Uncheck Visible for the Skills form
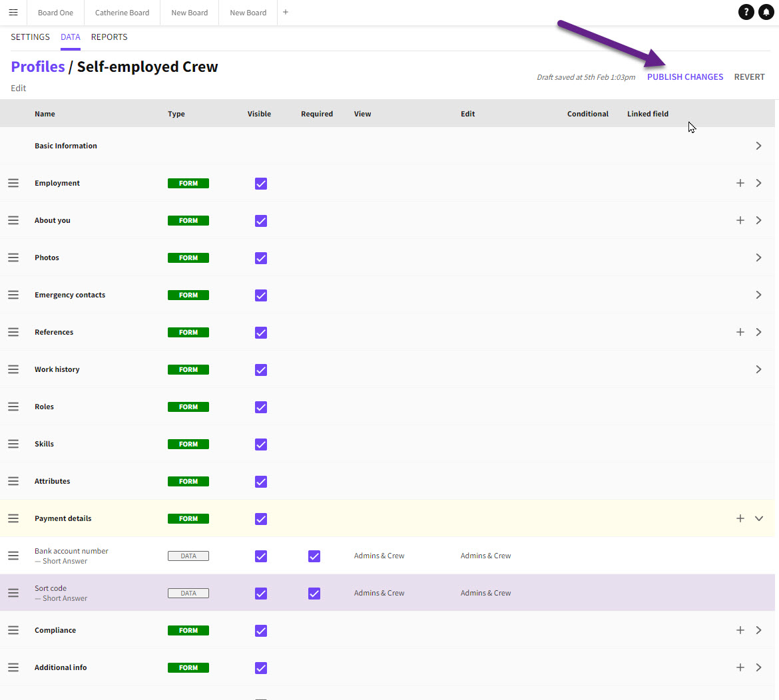This screenshot has width=779, height=700. [x=261, y=444]
